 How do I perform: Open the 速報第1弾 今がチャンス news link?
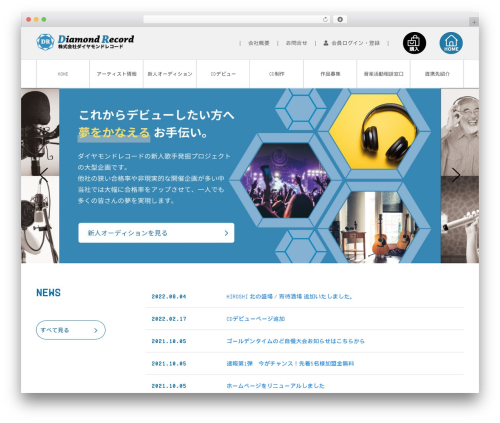(x=290, y=363)
